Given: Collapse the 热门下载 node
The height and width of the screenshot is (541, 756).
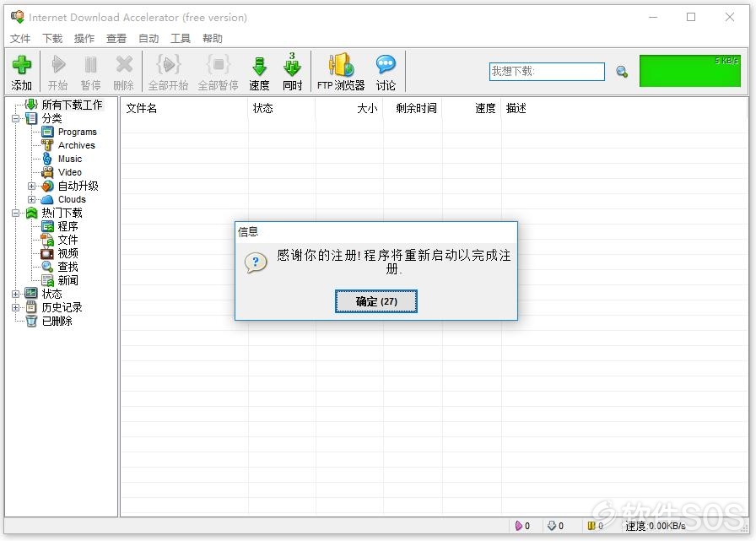Looking at the screenshot, I should click(16, 213).
